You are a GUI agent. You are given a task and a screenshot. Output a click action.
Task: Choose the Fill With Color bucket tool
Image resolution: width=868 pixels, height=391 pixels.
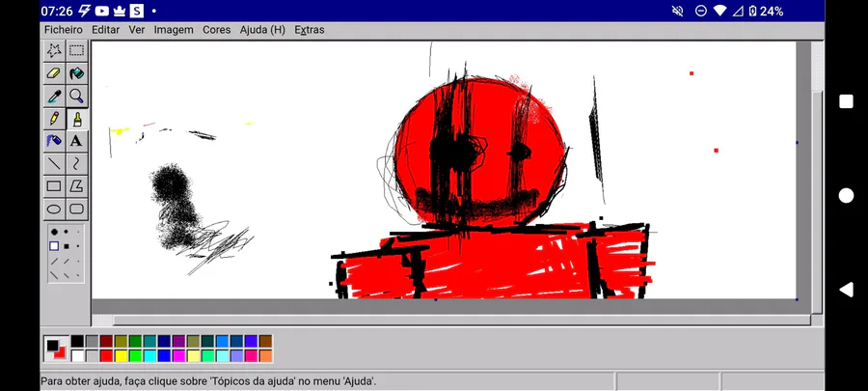click(x=76, y=73)
